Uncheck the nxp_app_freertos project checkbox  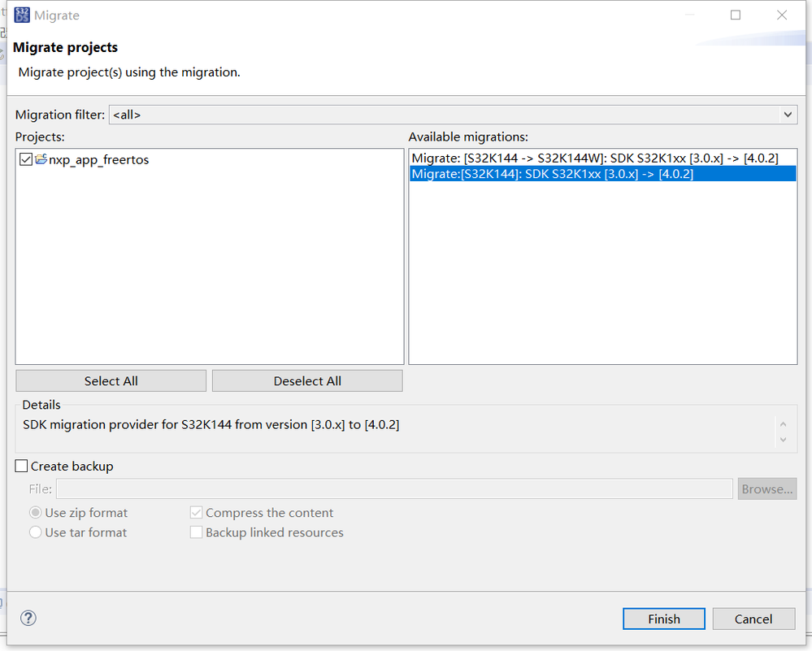[25, 159]
